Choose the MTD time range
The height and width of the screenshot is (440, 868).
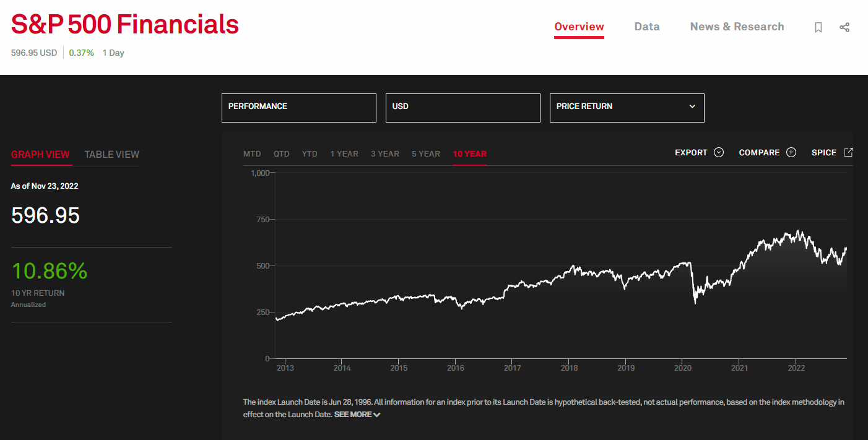tap(252, 153)
